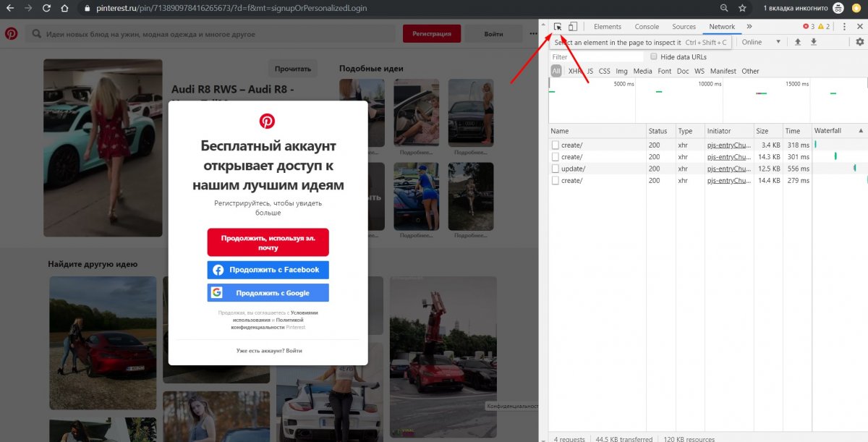Click Продолжить с Google
The height and width of the screenshot is (442, 868).
point(268,293)
